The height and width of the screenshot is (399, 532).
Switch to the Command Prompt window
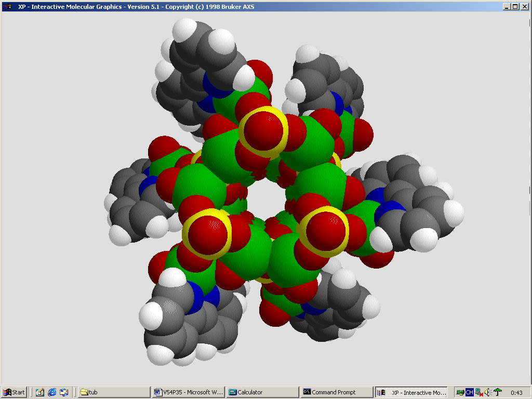click(337, 392)
